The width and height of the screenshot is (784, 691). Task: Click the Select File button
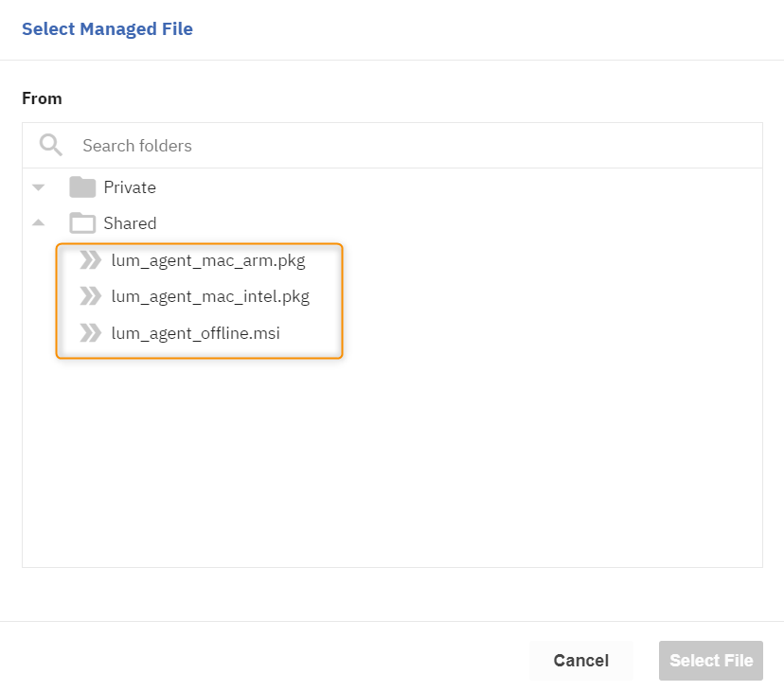(x=710, y=661)
